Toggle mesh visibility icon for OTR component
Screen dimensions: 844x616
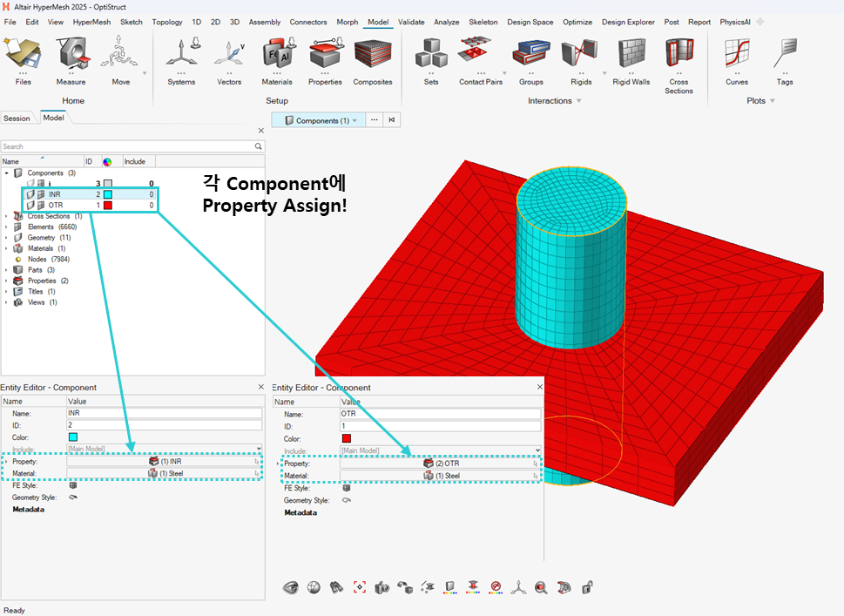pos(40,206)
